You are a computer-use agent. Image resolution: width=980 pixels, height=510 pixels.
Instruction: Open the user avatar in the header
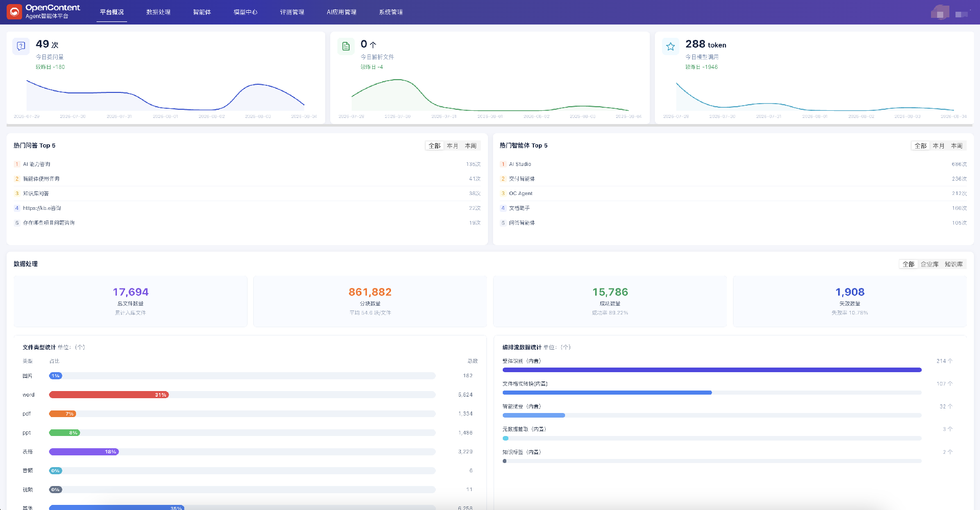[940, 12]
